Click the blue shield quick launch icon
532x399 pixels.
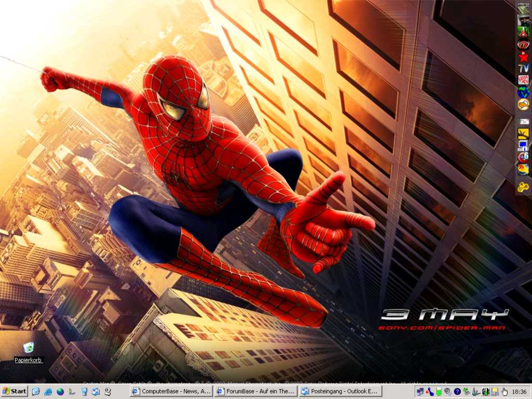pyautogui.click(x=84, y=392)
